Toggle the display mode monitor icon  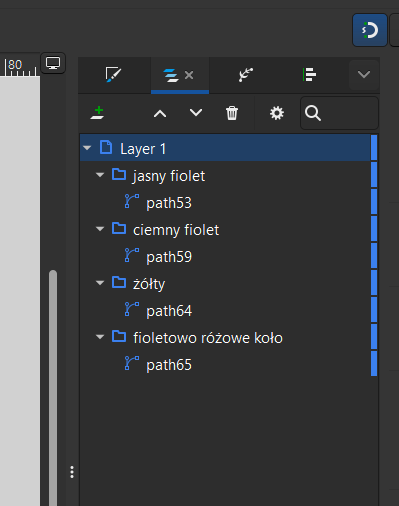pyautogui.click(x=53, y=63)
